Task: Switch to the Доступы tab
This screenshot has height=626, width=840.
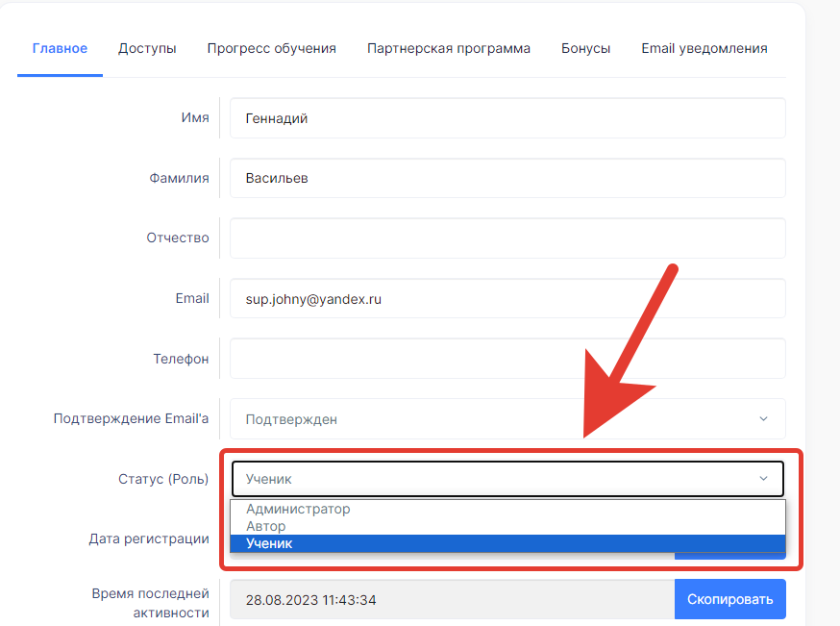Action: [x=147, y=48]
